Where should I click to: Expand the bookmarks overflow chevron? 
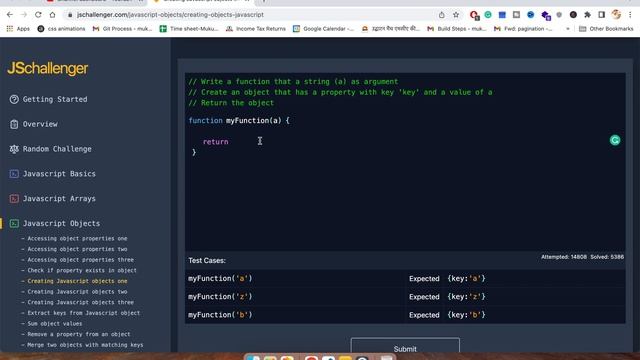click(x=568, y=29)
